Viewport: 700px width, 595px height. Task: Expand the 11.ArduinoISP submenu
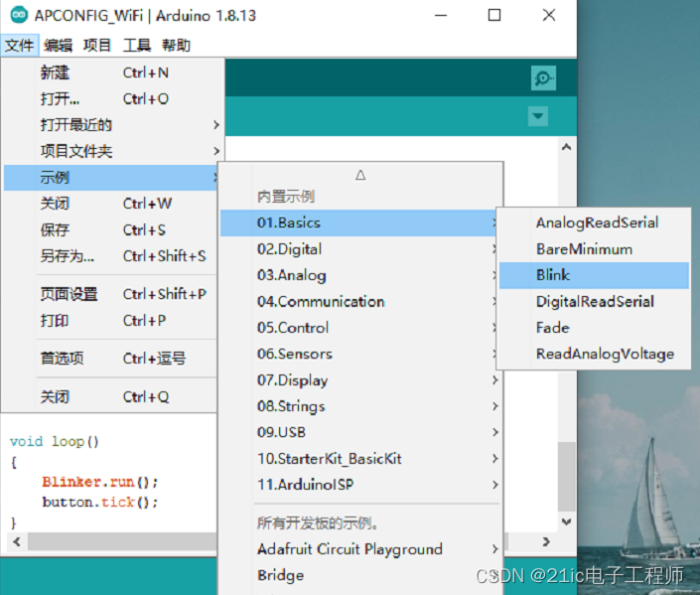[359, 485]
